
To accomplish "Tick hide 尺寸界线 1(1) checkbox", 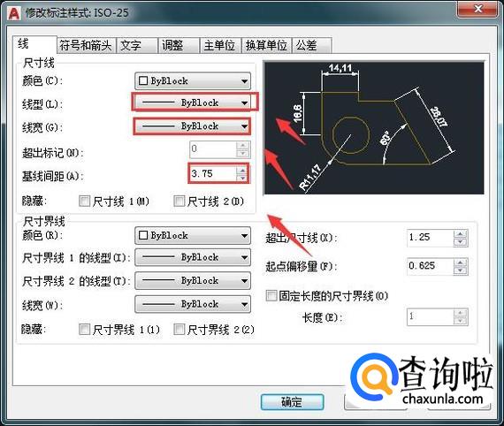I will (84, 329).
